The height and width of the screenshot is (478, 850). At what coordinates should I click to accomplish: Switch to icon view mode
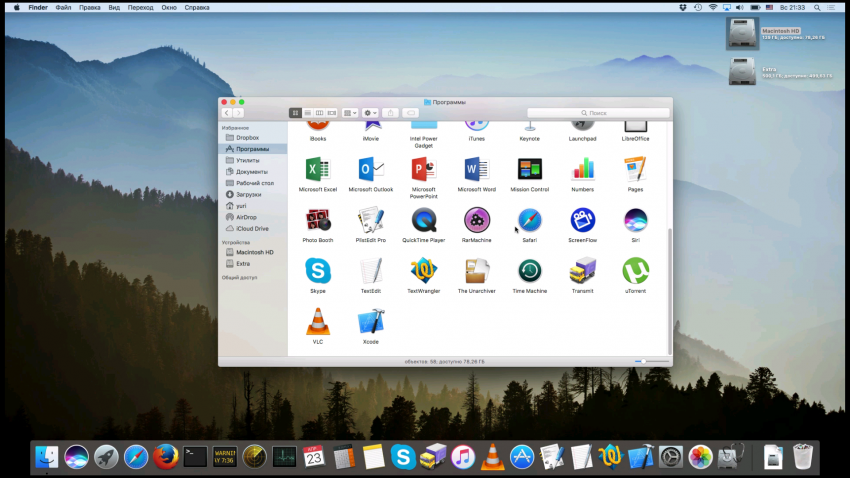pos(295,113)
